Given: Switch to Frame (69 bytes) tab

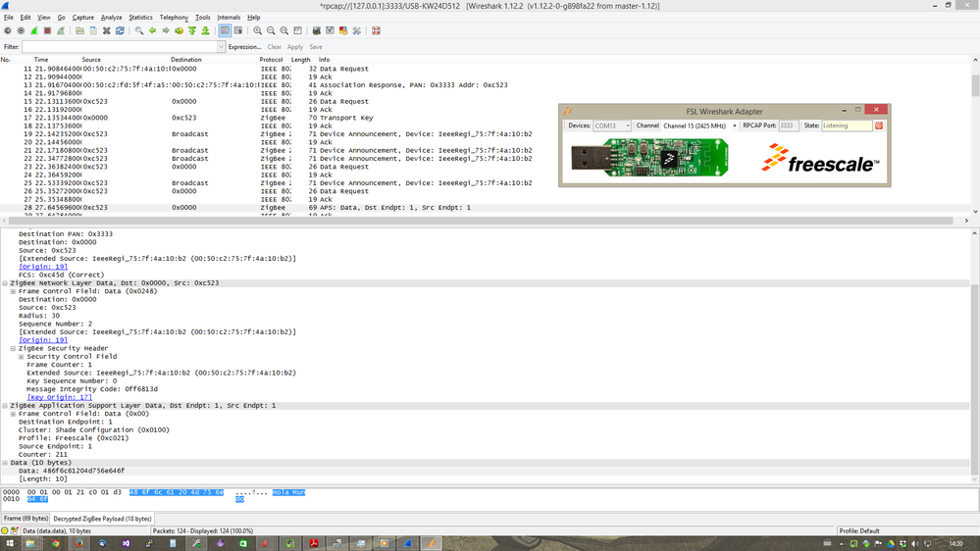Looking at the screenshot, I should pyautogui.click(x=26, y=519).
